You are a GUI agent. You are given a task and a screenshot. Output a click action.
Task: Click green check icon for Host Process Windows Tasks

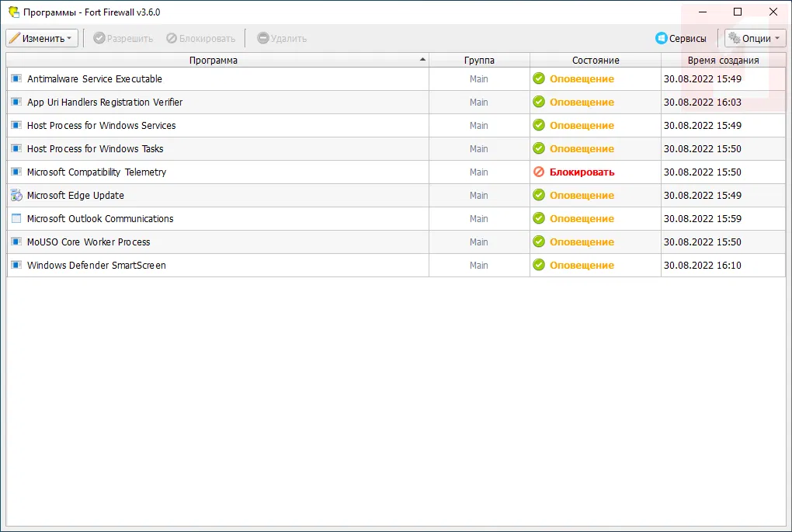(539, 148)
